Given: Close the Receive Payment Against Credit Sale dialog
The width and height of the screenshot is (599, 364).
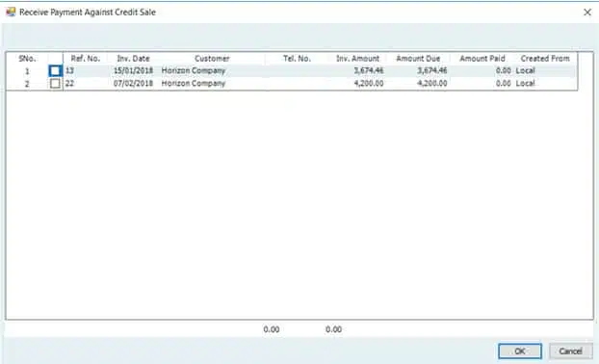Looking at the screenshot, I should tap(587, 13).
